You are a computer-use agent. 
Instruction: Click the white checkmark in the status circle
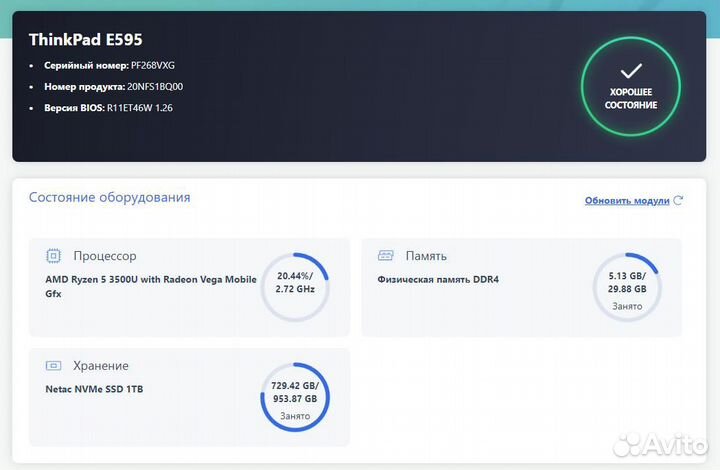coord(631,71)
